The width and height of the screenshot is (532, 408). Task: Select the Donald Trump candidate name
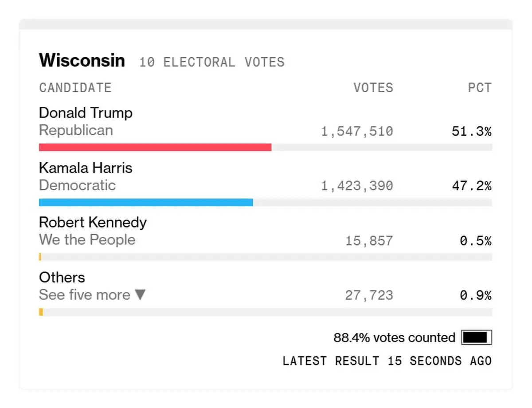click(x=86, y=113)
